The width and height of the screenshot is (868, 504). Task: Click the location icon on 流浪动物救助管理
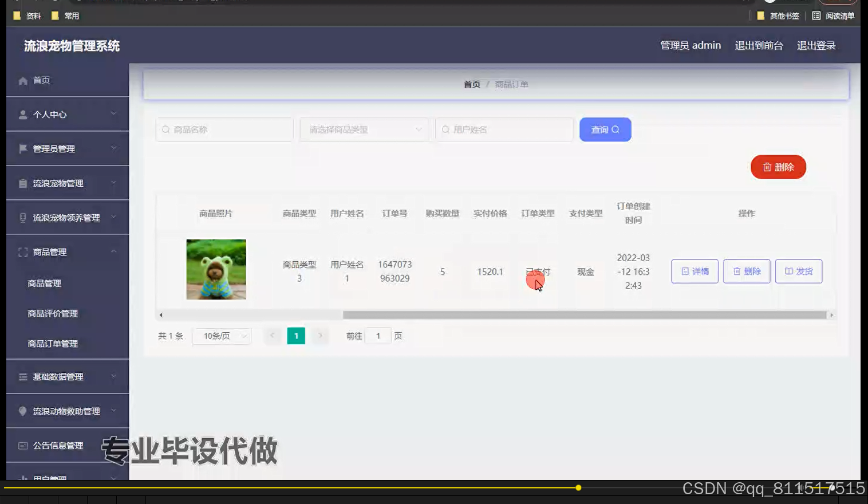point(21,411)
